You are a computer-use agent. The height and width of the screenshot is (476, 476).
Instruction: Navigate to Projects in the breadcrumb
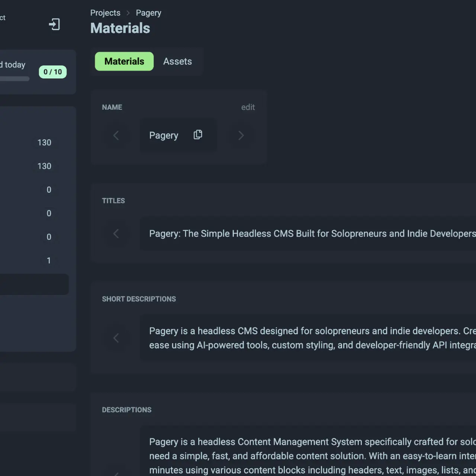click(105, 13)
